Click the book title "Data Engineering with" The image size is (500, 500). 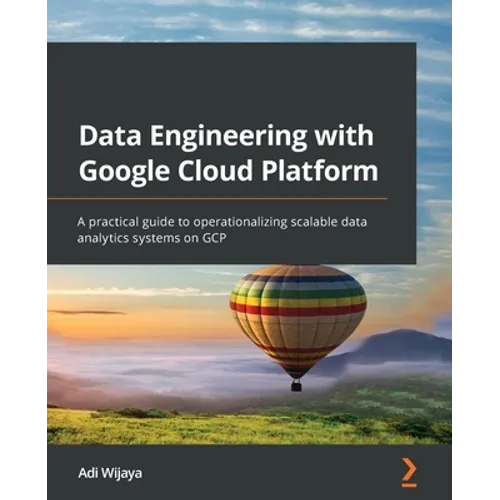[x=226, y=136]
